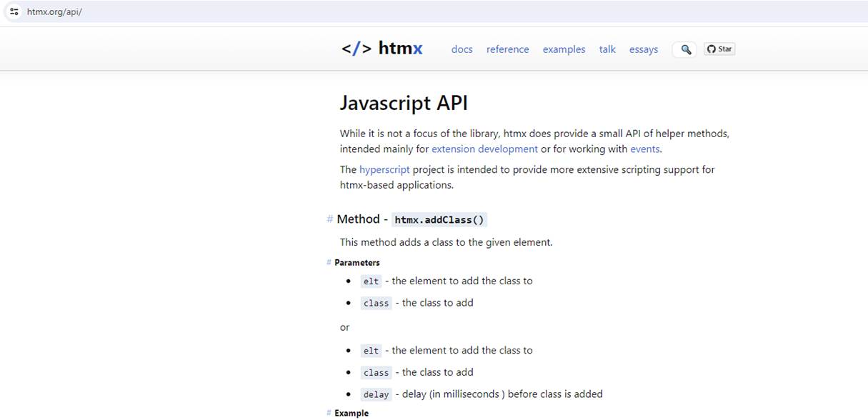The width and height of the screenshot is (868, 420).
Task: Click the </> htmx logo
Action: 381,49
